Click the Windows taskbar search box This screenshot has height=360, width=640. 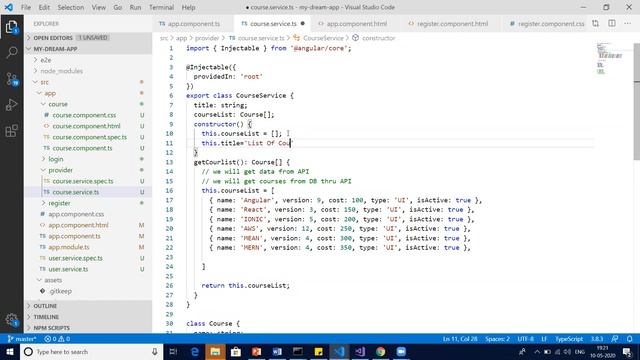(91, 352)
